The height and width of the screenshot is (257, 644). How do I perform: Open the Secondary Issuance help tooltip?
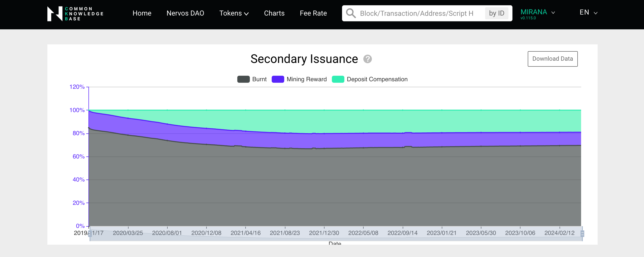click(x=367, y=59)
